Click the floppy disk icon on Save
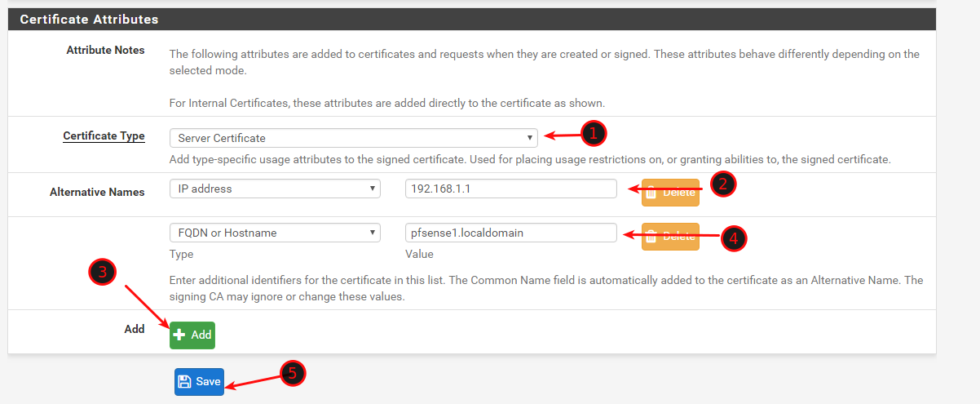Viewport: 980px width, 404px height. tap(185, 381)
